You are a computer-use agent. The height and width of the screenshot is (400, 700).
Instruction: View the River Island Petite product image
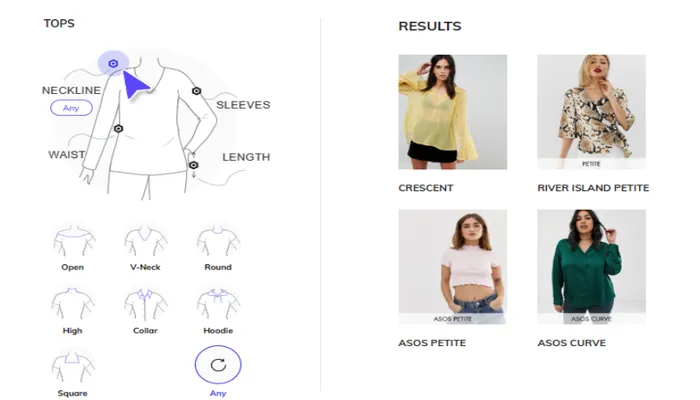tap(592, 112)
